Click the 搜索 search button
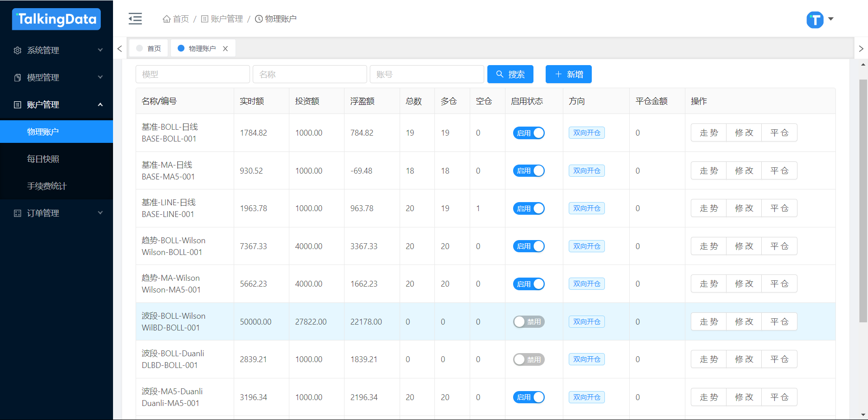 point(510,74)
